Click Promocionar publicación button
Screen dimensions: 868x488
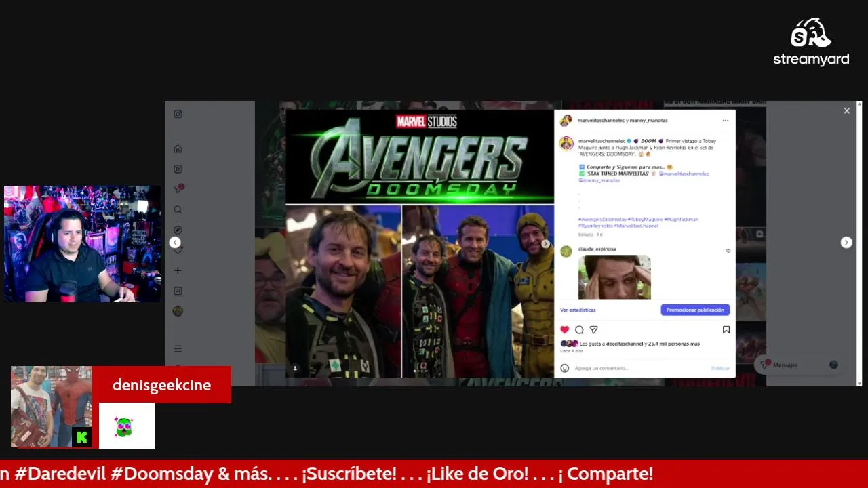695,310
